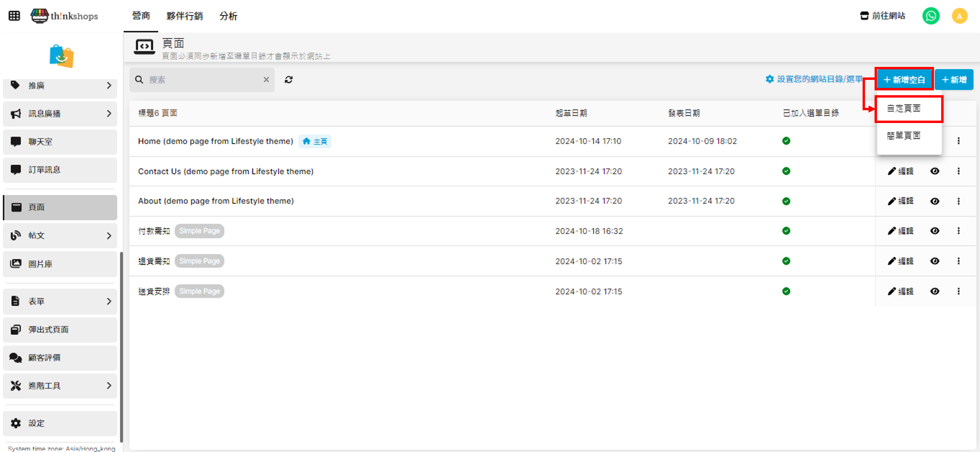Viewport: 980px width, 452px height.
Task: Switch to the 夥伴行銷 top tab
Action: click(184, 16)
